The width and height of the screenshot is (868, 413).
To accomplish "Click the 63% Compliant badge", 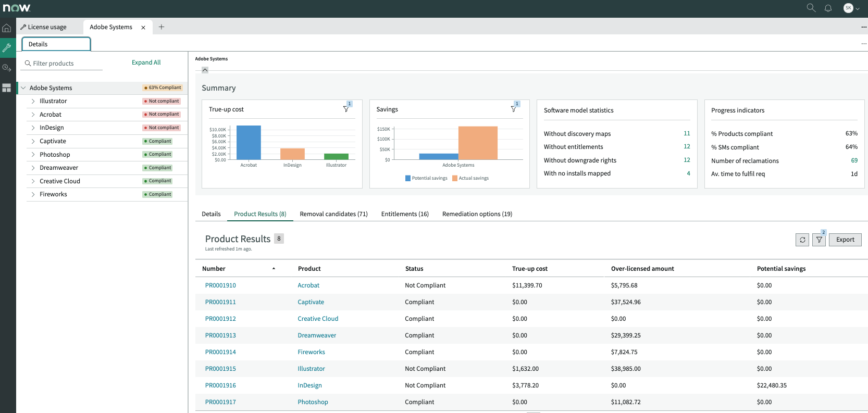I will point(163,87).
